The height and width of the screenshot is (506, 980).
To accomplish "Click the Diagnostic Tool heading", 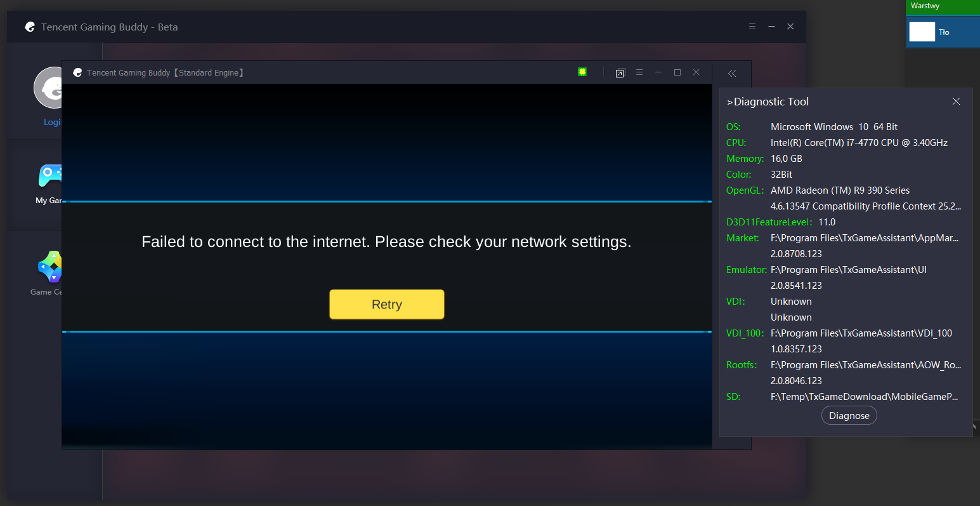I will 768,102.
